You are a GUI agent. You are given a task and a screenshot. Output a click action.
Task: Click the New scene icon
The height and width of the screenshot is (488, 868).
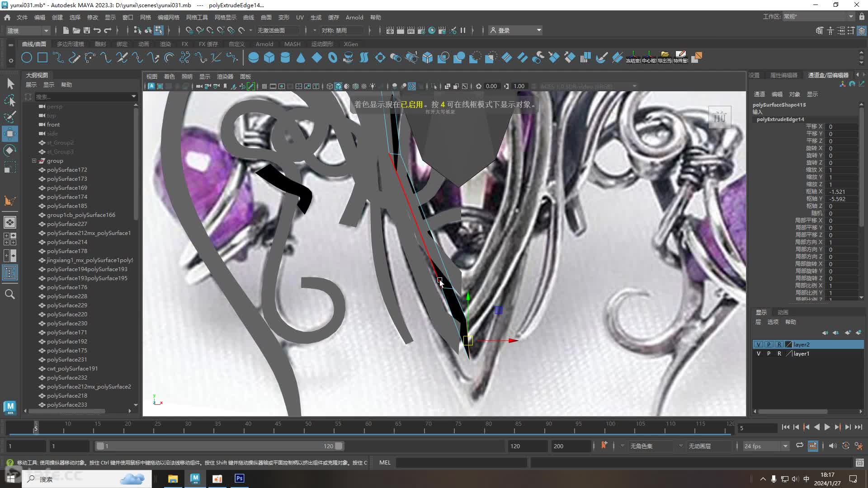(x=66, y=30)
